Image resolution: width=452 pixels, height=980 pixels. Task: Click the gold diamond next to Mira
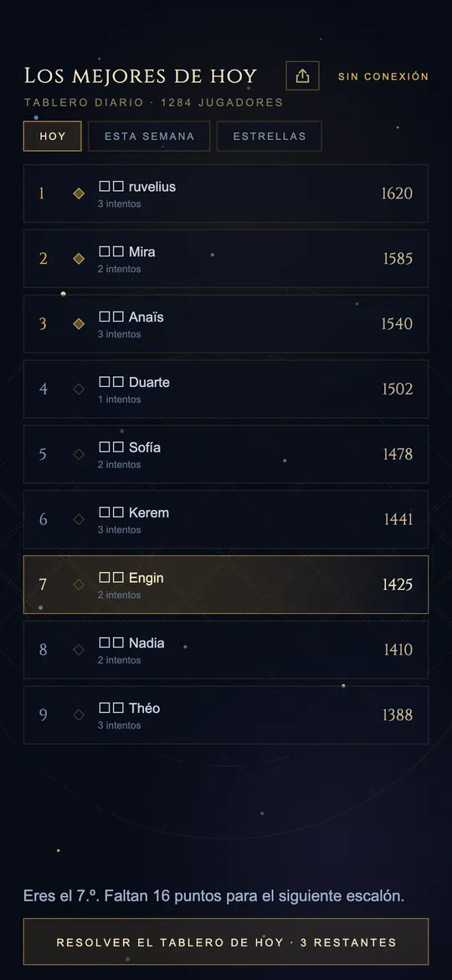79,259
